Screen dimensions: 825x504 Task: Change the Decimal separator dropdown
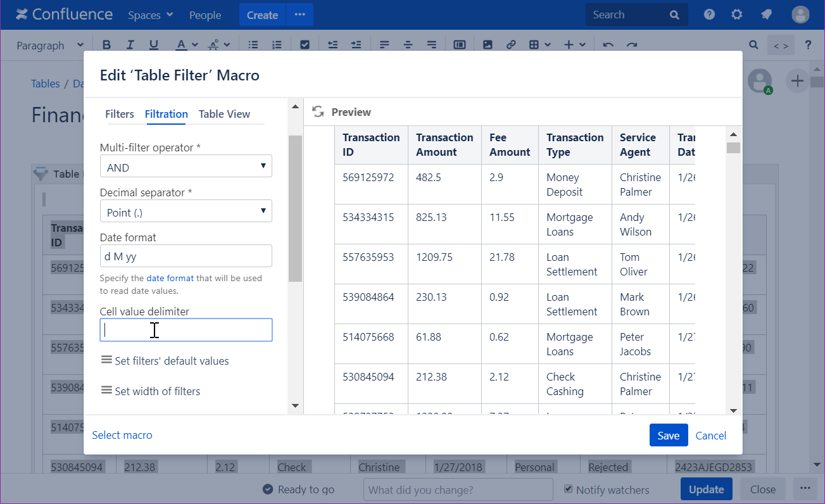point(186,211)
